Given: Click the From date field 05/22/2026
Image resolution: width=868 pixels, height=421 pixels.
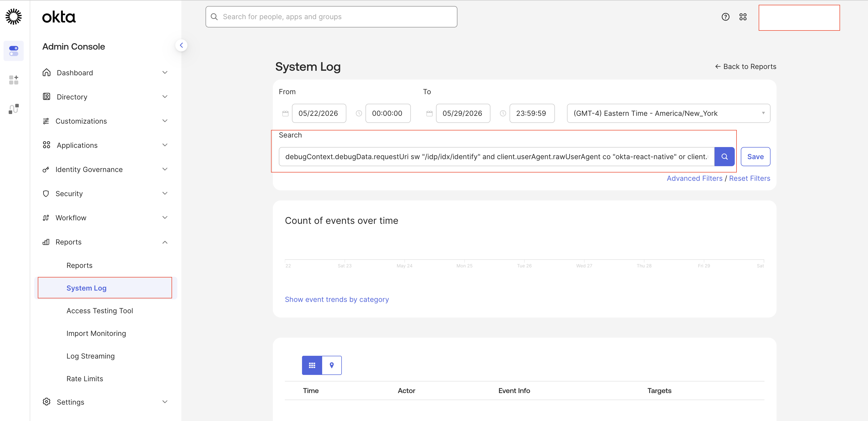Looking at the screenshot, I should click(319, 114).
